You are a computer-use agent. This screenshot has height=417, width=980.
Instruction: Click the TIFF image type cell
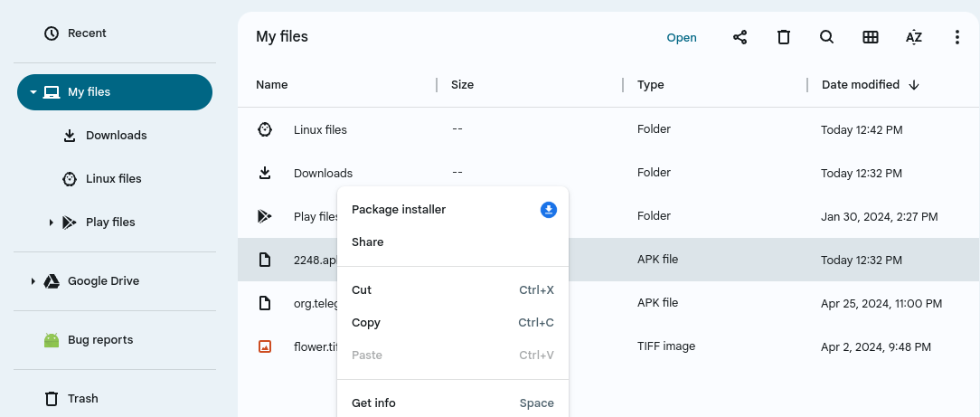(666, 346)
